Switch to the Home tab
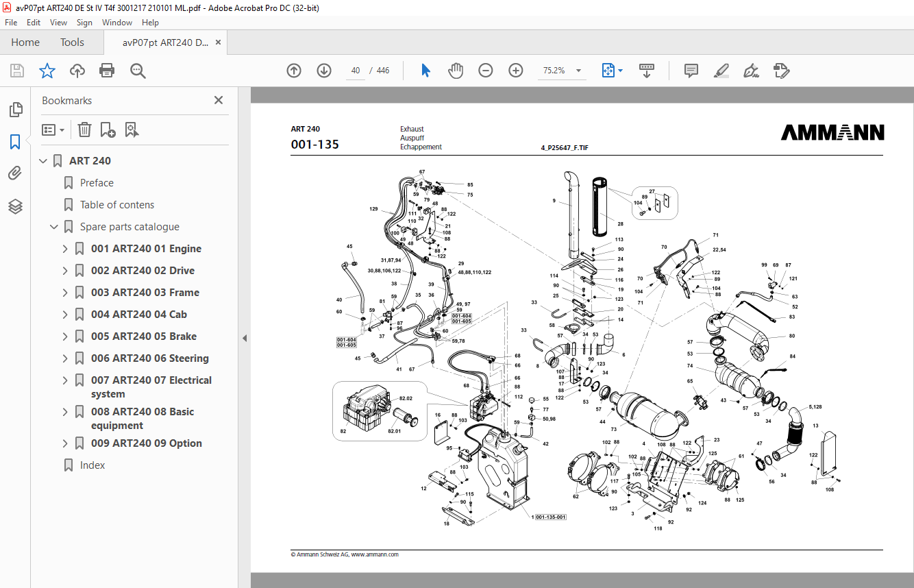Screen dimensions: 914x588 click(25, 42)
